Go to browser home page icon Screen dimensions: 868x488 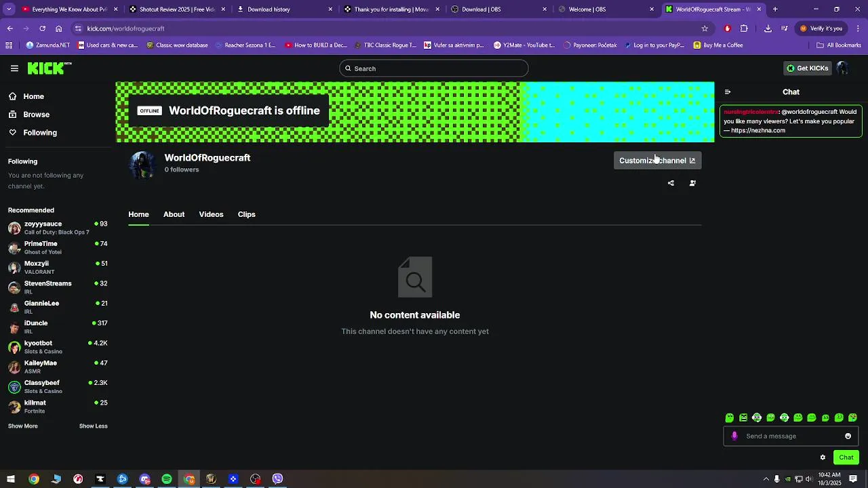click(59, 28)
